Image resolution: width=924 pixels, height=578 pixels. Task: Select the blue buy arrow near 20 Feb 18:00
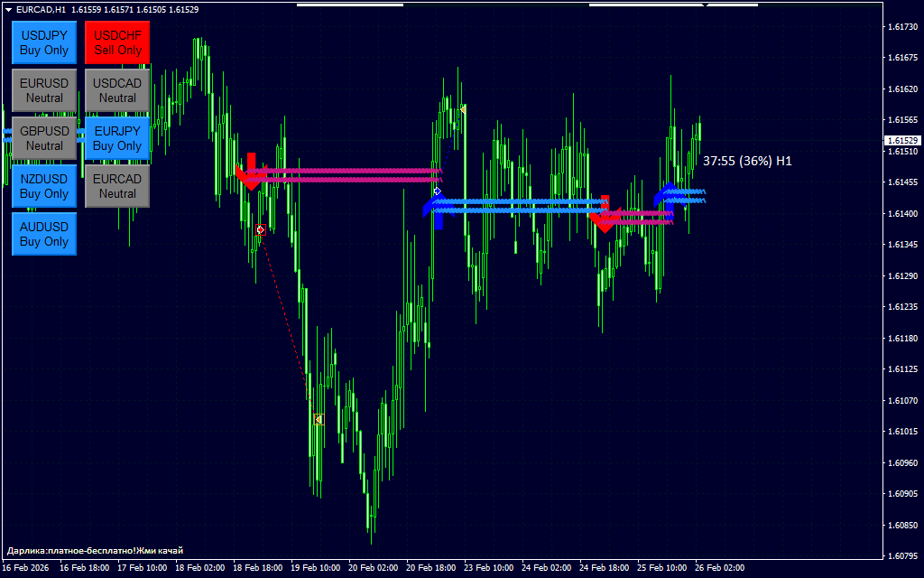point(438,212)
